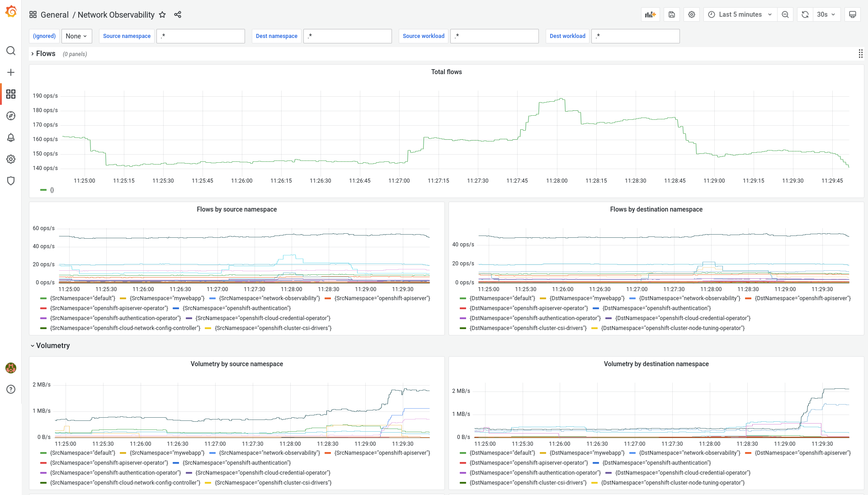This screenshot has height=495, width=868.
Task: Cycle view mode monitor icon
Action: tap(852, 14)
